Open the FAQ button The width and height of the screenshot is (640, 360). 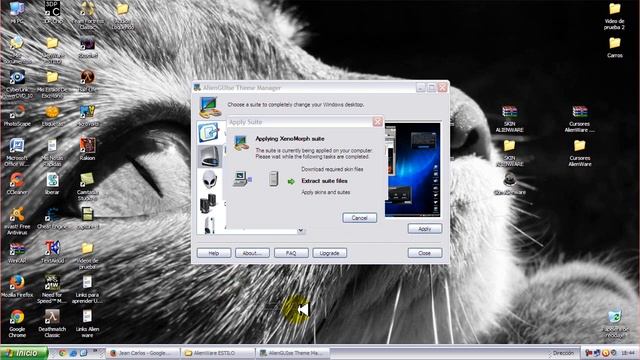point(291,253)
